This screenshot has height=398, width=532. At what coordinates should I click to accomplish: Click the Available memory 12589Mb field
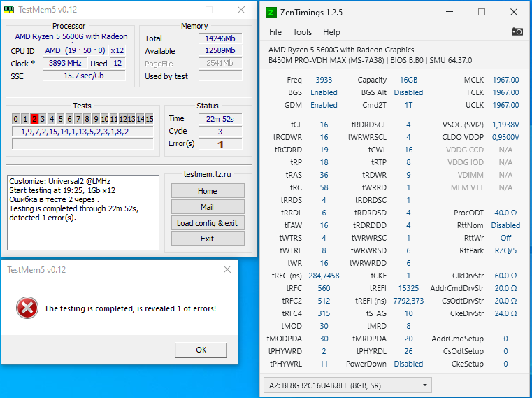220,50
